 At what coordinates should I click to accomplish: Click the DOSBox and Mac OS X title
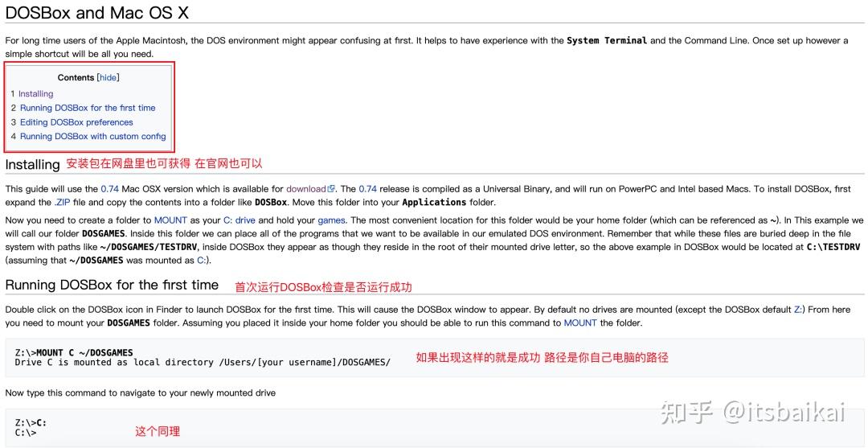97,13
